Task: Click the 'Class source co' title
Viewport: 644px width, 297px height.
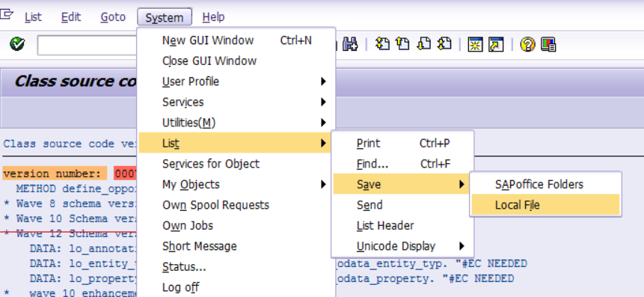Action: point(76,81)
